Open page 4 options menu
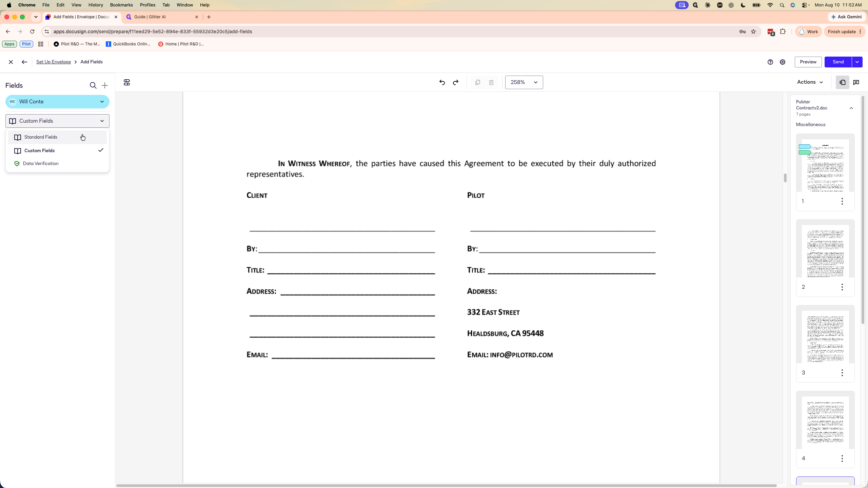868x488 pixels. tap(842, 459)
